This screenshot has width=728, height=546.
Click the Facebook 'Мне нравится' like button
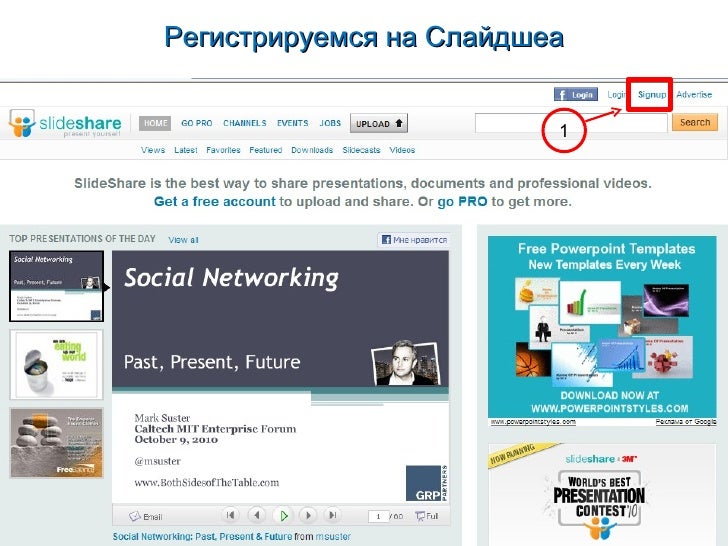[414, 240]
